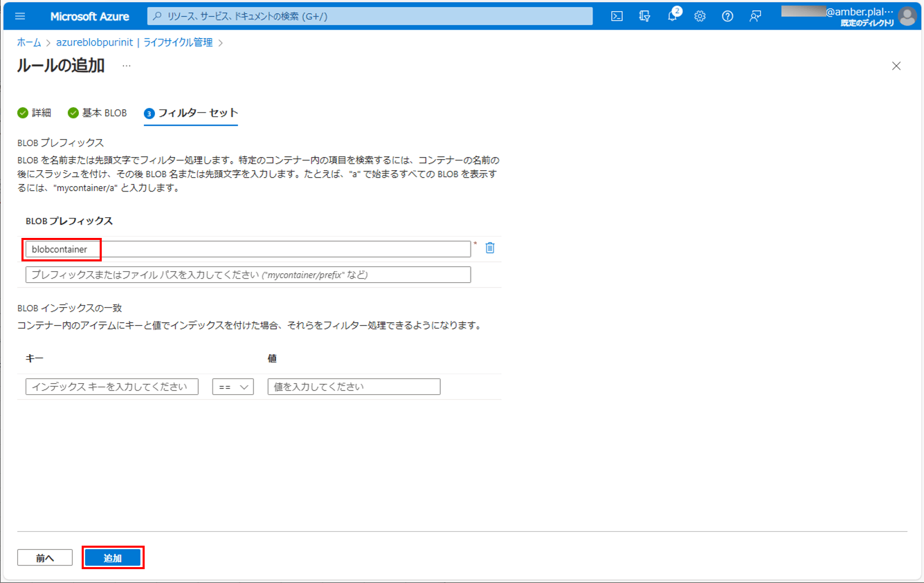The width and height of the screenshot is (924, 583).
Task: Delete the blobcontainer prefix row
Action: (490, 248)
